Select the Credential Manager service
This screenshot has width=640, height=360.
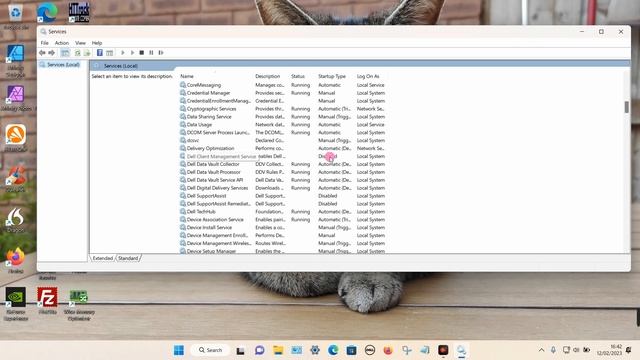(x=282, y=93)
